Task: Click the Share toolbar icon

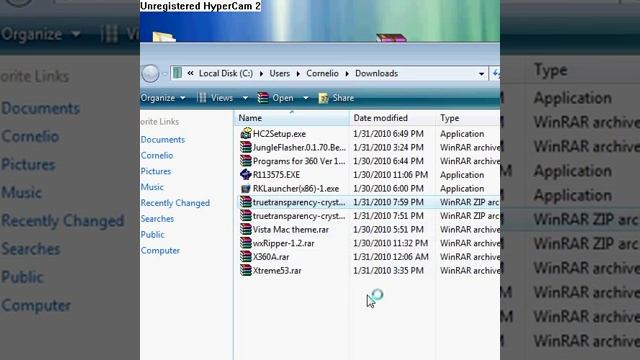Action: pyautogui.click(x=324, y=98)
